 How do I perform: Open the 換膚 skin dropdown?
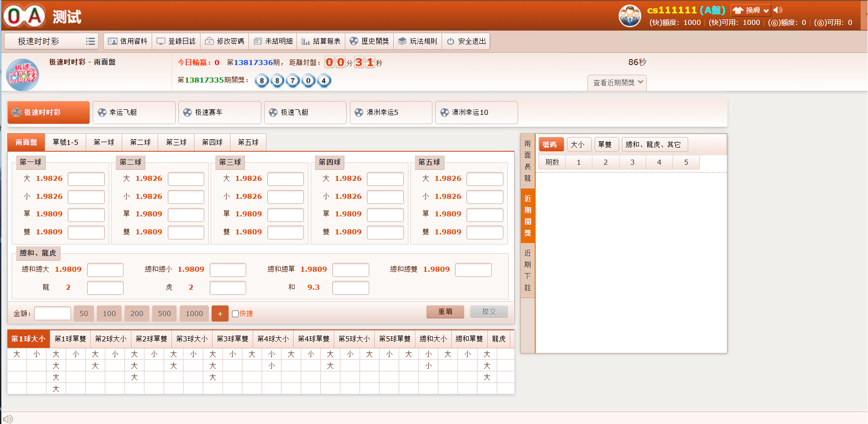point(751,10)
